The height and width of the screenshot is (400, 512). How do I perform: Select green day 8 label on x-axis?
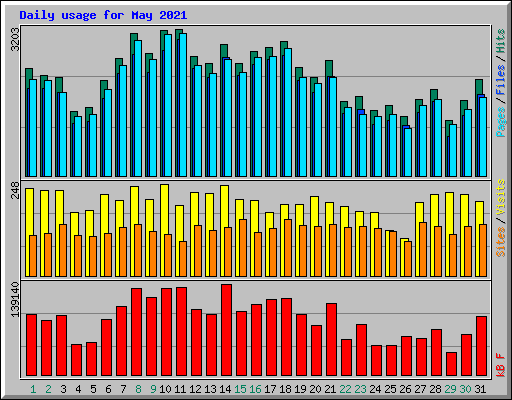point(138,389)
